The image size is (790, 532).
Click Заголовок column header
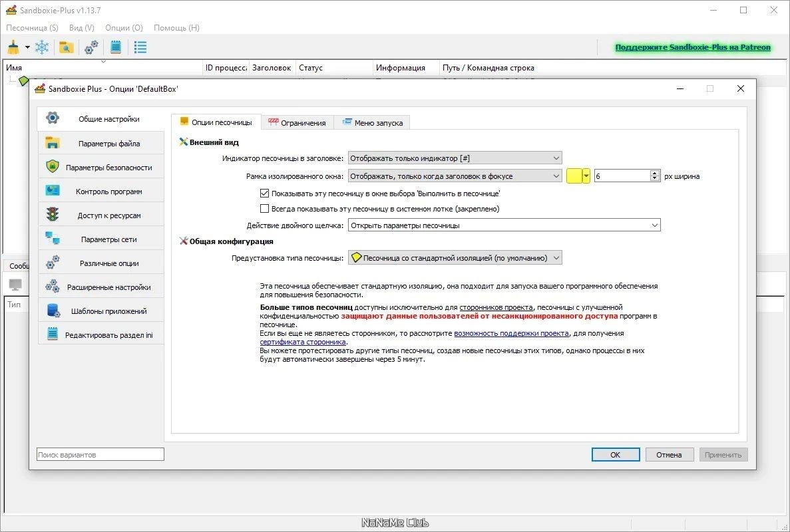click(x=272, y=67)
